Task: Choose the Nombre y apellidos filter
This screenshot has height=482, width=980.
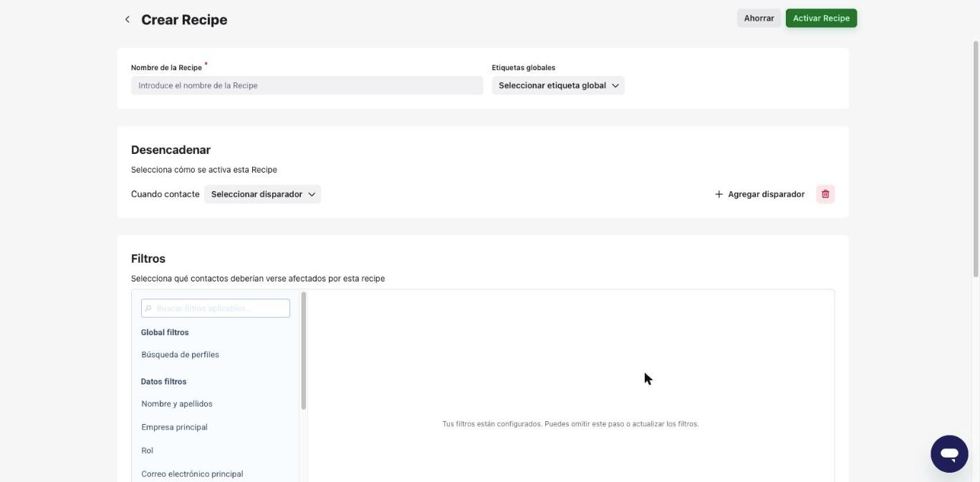Action: pos(177,404)
